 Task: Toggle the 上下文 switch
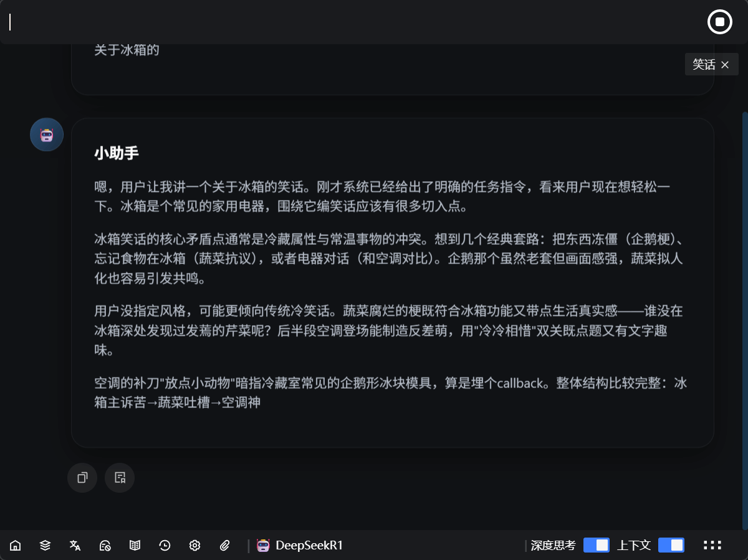tap(671, 545)
